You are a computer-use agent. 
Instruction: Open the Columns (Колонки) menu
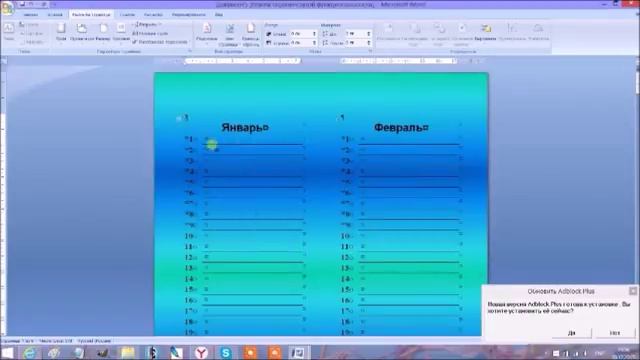[x=121, y=32]
